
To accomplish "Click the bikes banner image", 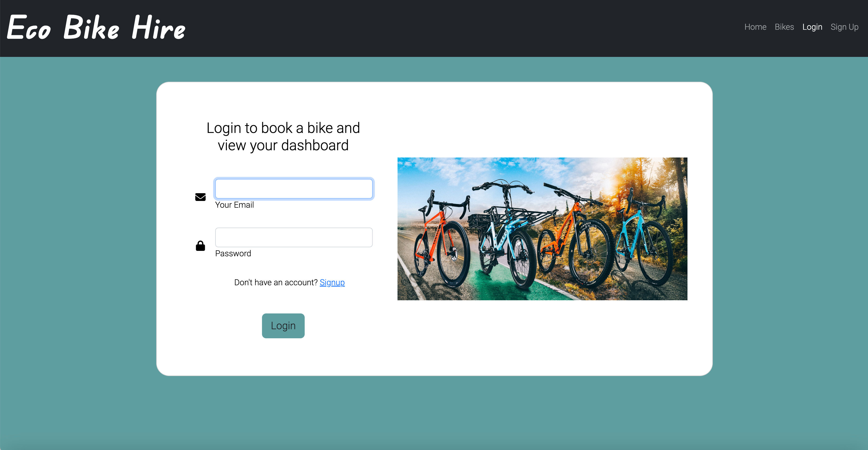I will pyautogui.click(x=542, y=229).
